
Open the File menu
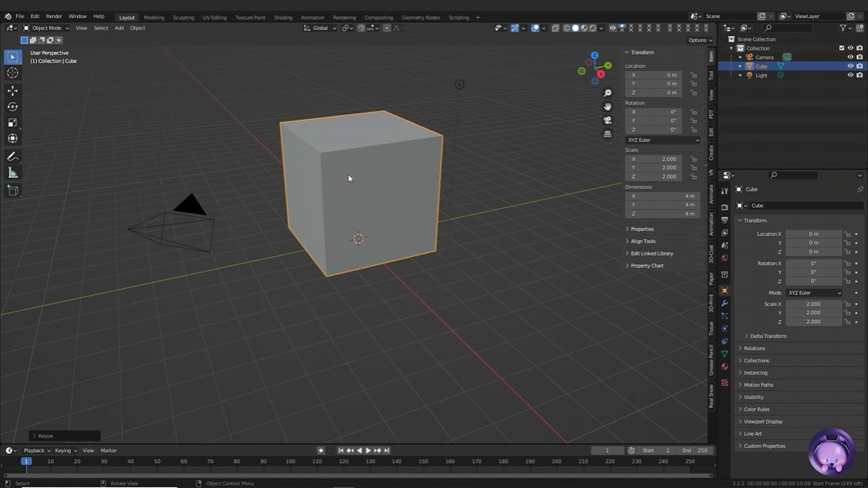[20, 16]
